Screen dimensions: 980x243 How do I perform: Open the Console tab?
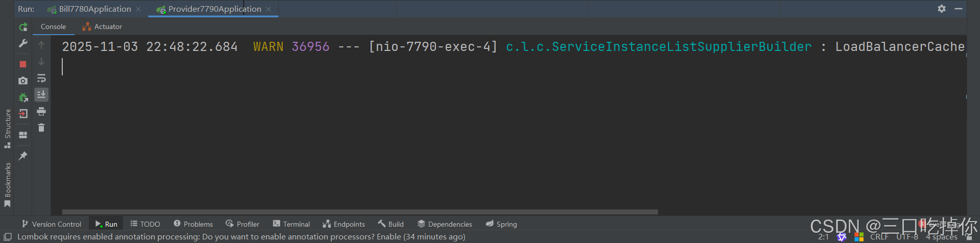[53, 26]
